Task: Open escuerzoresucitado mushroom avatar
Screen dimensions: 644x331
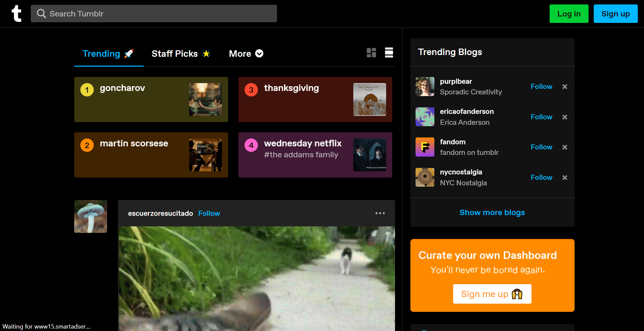Action: (x=91, y=216)
